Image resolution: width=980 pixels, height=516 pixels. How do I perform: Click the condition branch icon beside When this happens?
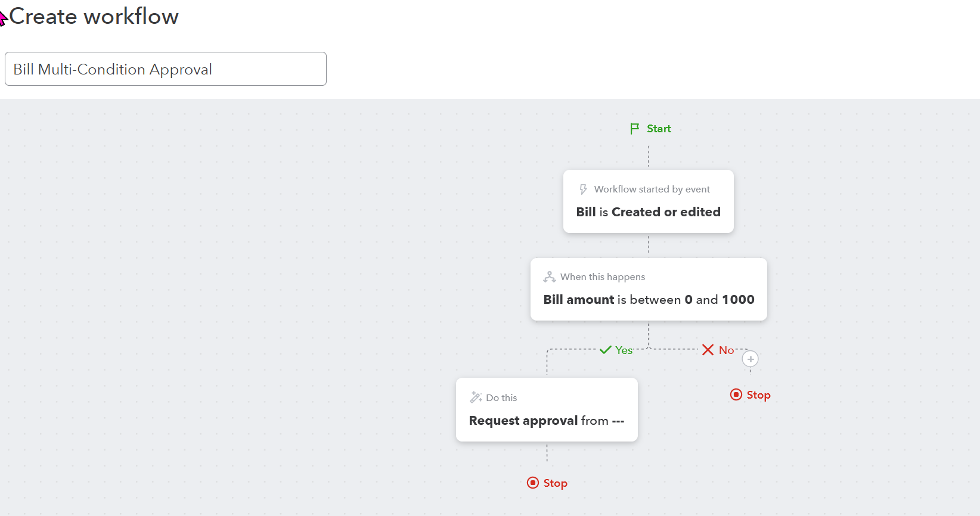pyautogui.click(x=550, y=277)
